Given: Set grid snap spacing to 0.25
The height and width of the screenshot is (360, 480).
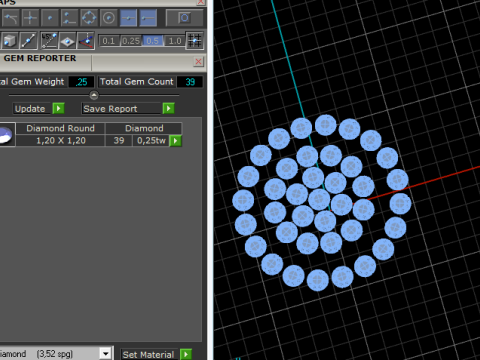Looking at the screenshot, I should click(x=131, y=41).
